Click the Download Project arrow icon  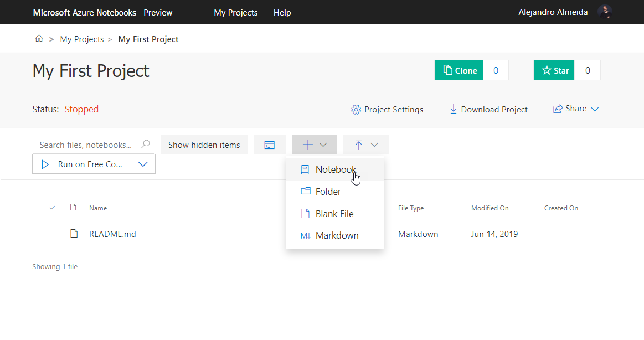click(454, 109)
